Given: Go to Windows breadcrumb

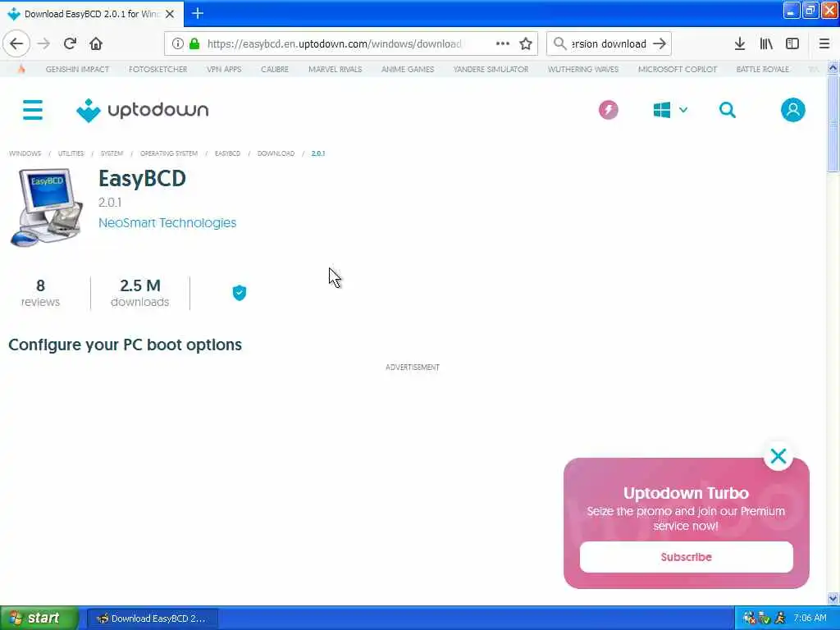Looking at the screenshot, I should coord(25,153).
